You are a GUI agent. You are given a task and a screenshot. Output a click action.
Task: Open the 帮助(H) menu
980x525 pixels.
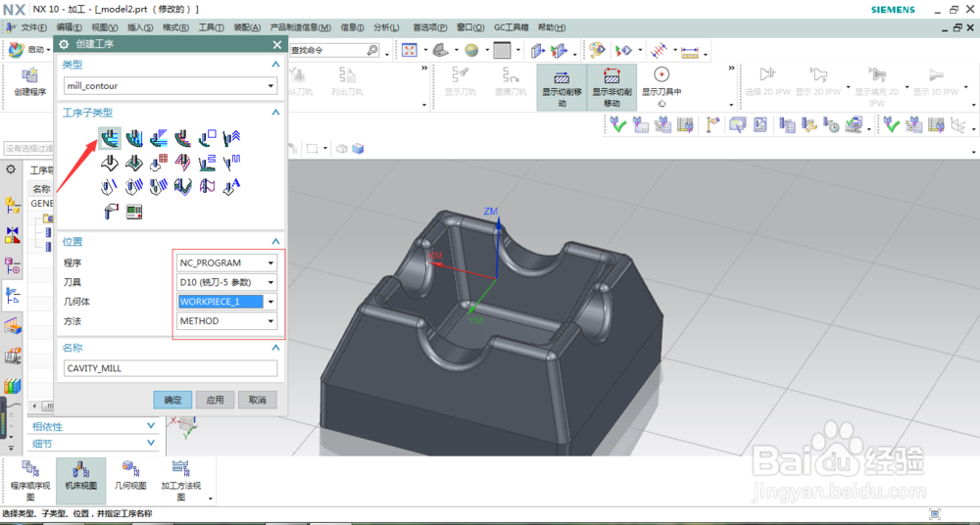[552, 27]
